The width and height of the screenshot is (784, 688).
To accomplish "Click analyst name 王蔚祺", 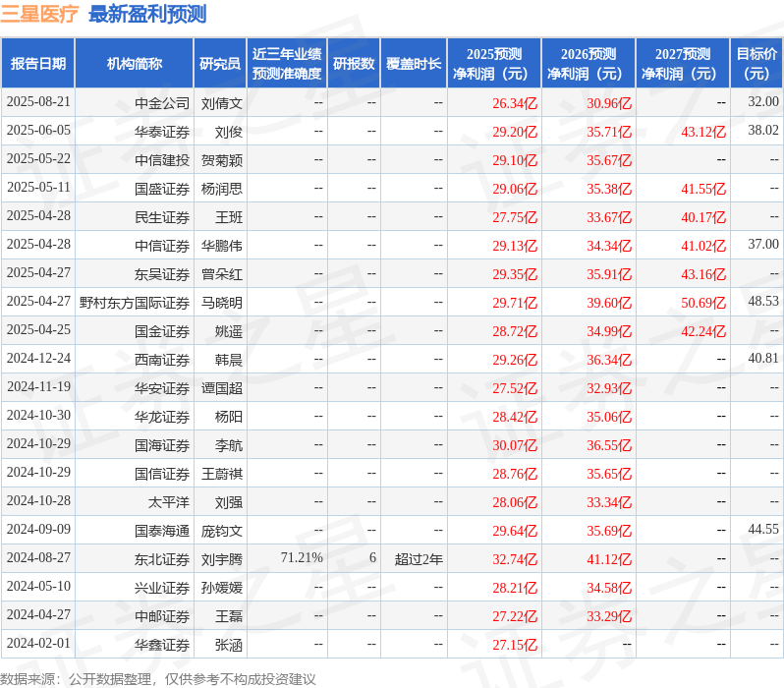I will pyautogui.click(x=221, y=475).
